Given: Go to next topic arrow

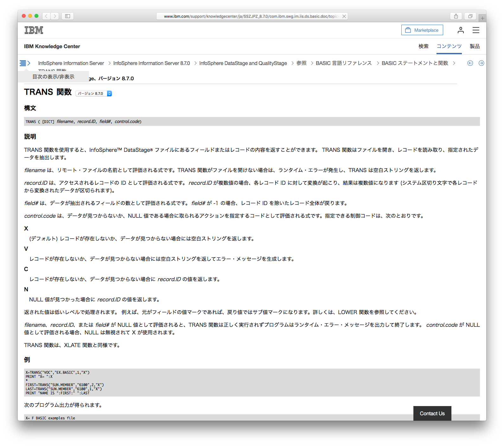Looking at the screenshot, I should [481, 63].
